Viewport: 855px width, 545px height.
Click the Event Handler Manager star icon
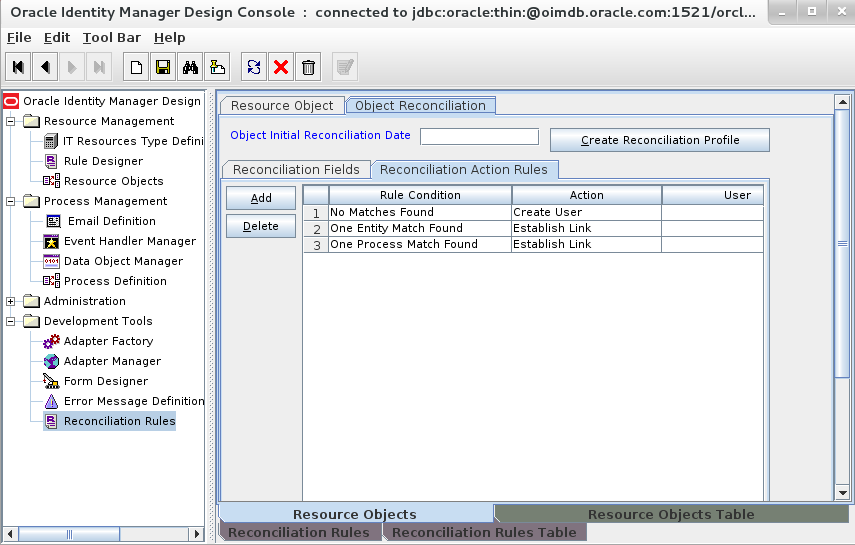click(x=51, y=242)
